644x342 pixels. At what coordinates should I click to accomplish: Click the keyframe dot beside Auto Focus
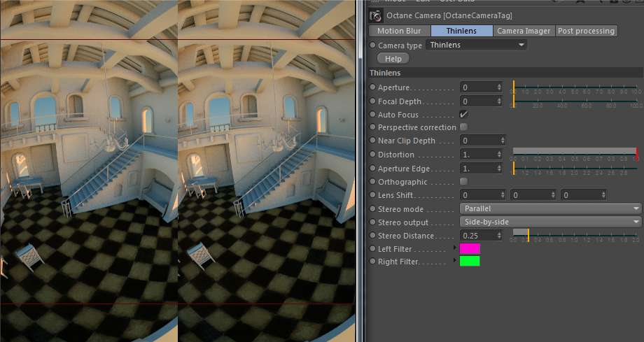click(372, 115)
